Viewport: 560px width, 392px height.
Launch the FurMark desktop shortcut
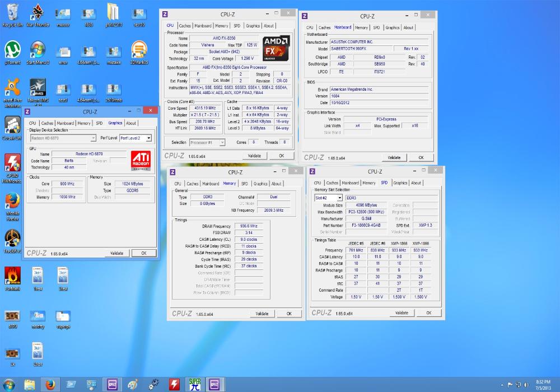pyautogui.click(x=12, y=279)
